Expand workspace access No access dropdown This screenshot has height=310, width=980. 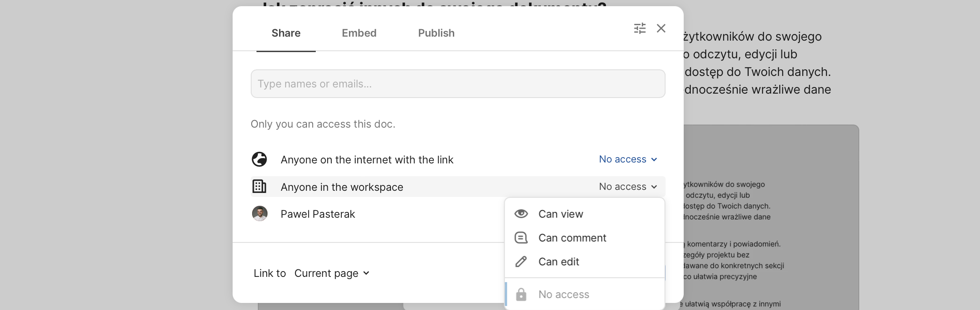click(628, 187)
